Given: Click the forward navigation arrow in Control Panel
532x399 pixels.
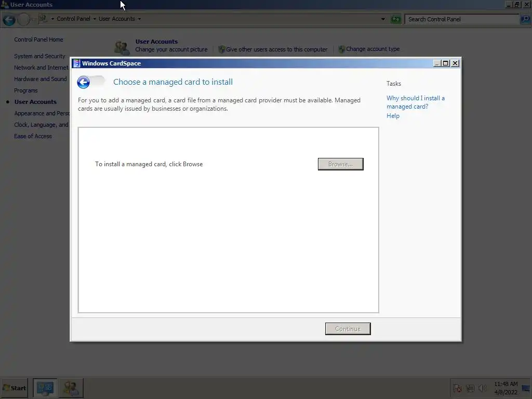Looking at the screenshot, I should click(x=23, y=20).
